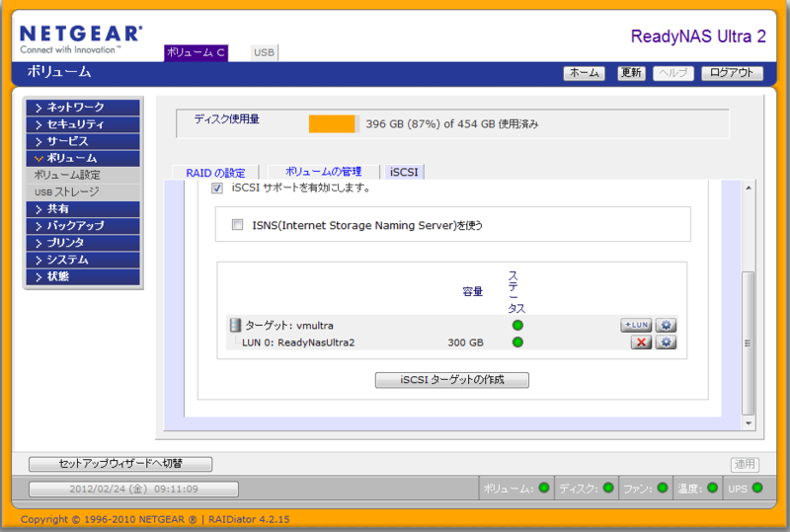The image size is (790, 532).
Task: Click the ディスク status LED in footer
Action: point(608,488)
